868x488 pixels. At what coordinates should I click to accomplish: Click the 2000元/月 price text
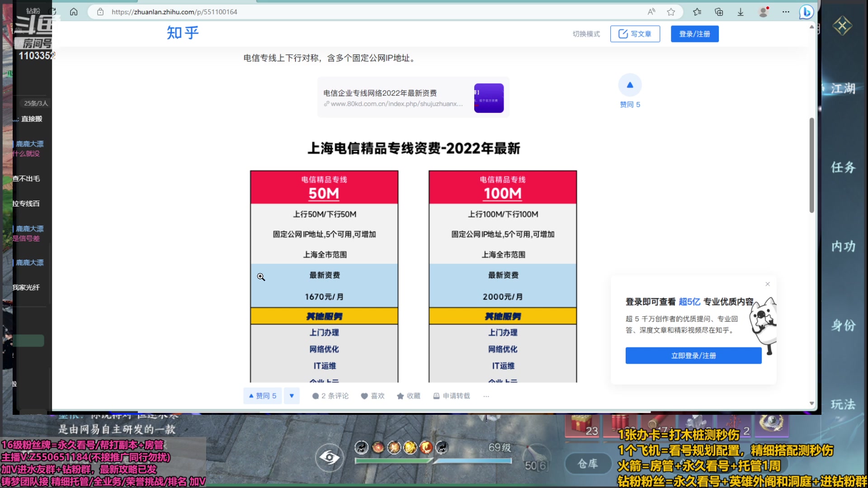tap(503, 297)
